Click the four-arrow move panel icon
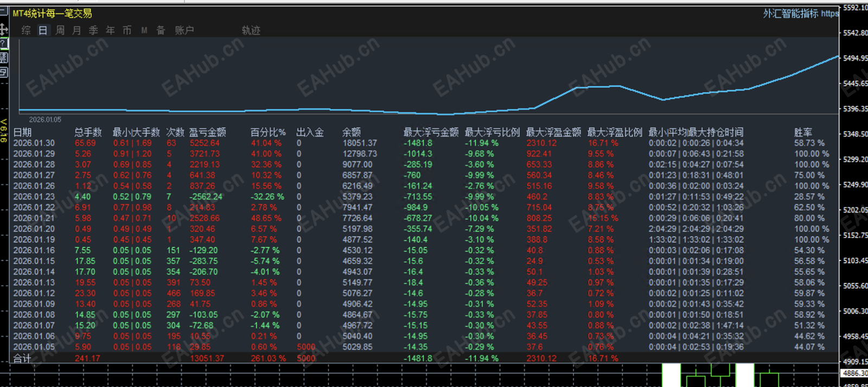868x387 pixels. pyautogui.click(x=3, y=29)
